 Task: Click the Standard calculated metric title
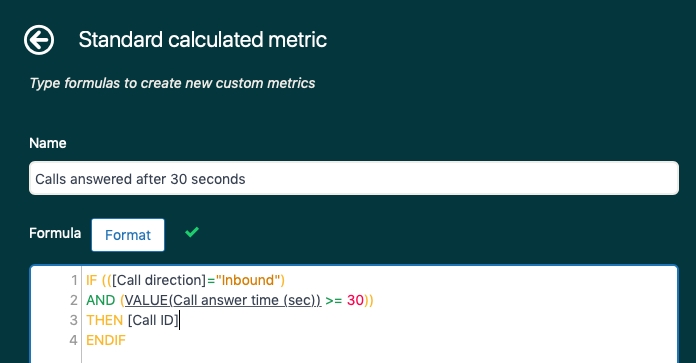203,39
